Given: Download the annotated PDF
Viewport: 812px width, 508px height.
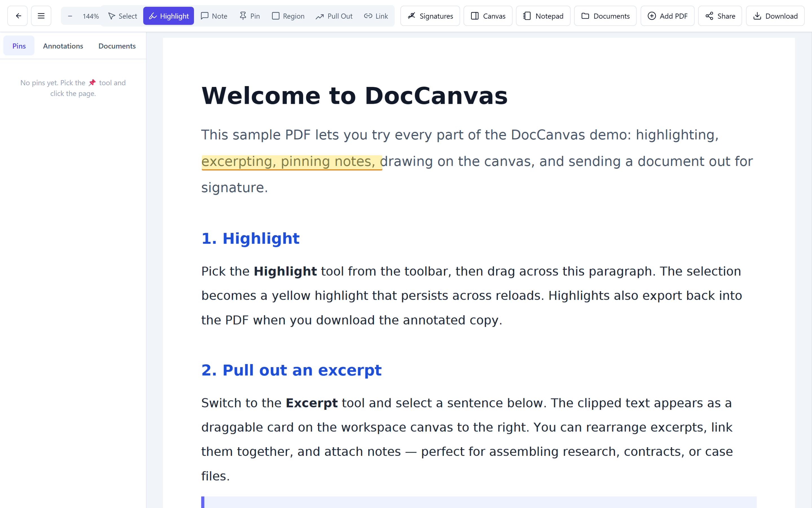Looking at the screenshot, I should click(775, 16).
